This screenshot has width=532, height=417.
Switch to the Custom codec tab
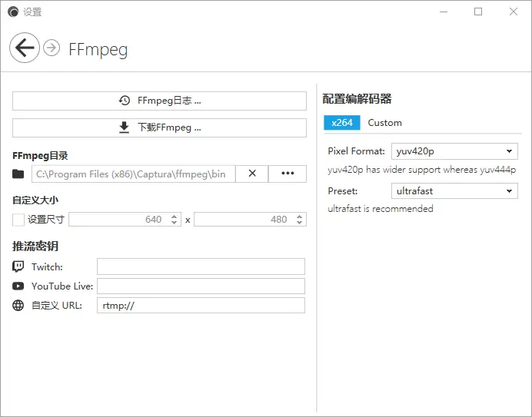[384, 123]
